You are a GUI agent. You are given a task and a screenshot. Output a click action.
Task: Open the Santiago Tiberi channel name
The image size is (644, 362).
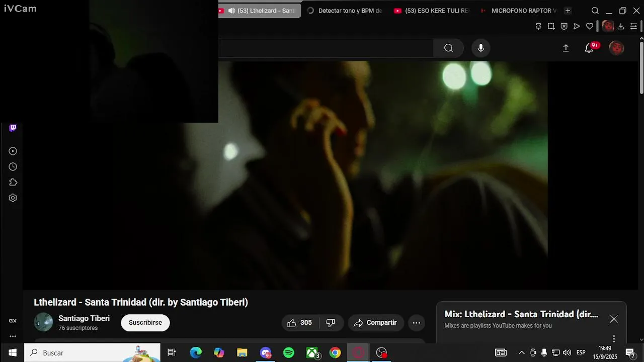pyautogui.click(x=84, y=318)
